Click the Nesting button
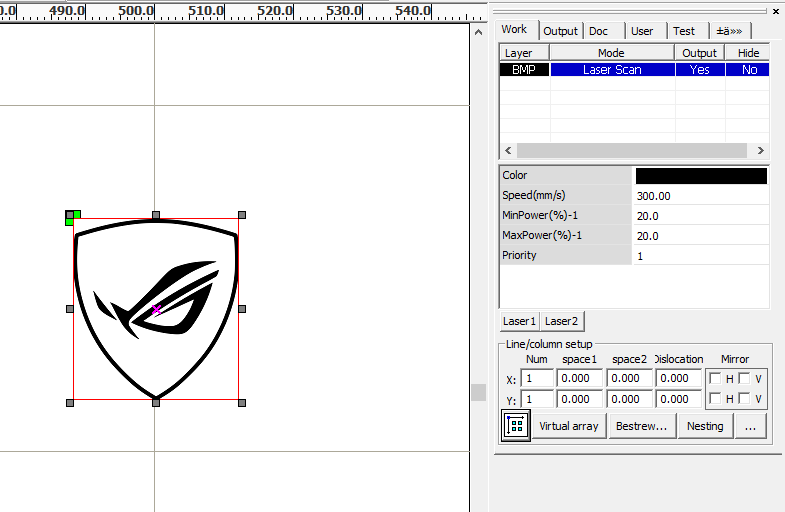This screenshot has width=785, height=512. [705, 426]
